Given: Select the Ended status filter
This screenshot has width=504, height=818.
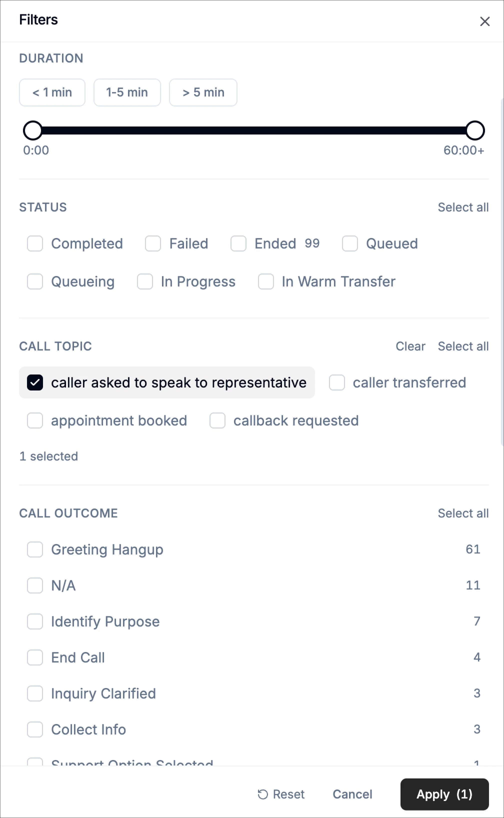Looking at the screenshot, I should pyautogui.click(x=238, y=244).
